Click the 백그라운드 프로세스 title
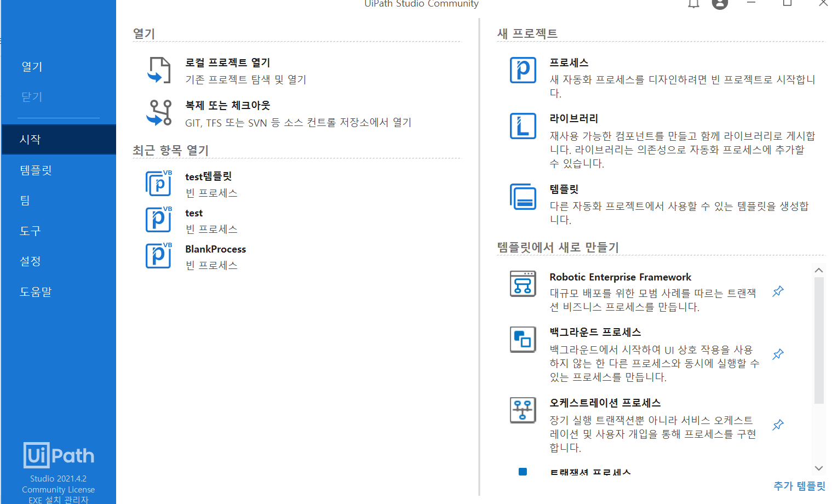 click(x=595, y=332)
